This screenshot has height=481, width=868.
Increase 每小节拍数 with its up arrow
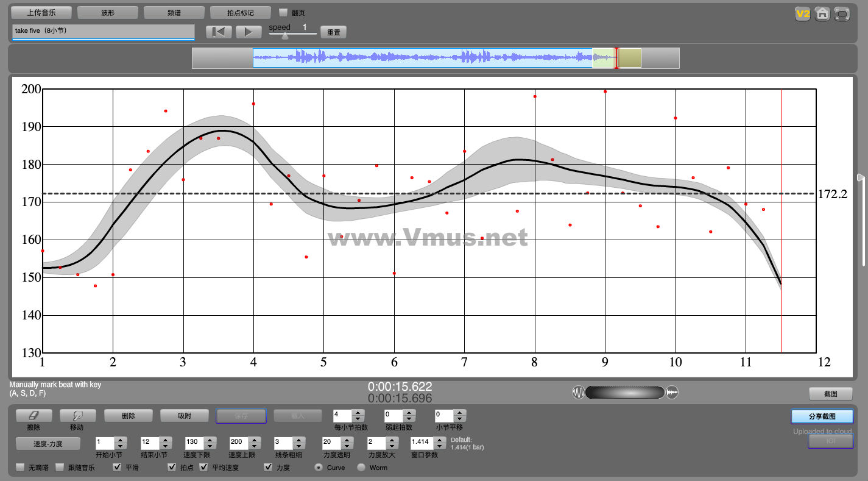[x=358, y=413]
